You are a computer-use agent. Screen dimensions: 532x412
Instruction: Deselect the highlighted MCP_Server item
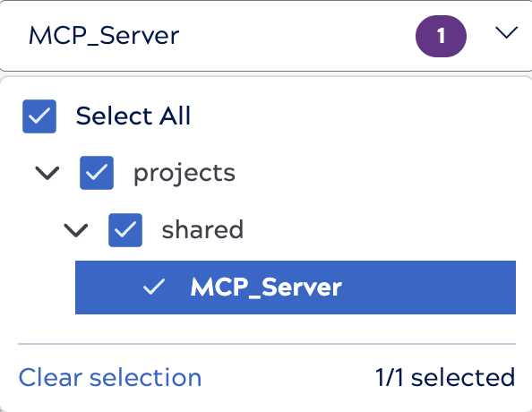click(x=296, y=288)
